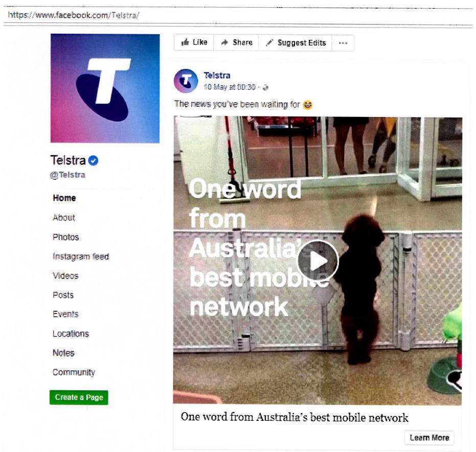Play the video with the play button

click(318, 260)
